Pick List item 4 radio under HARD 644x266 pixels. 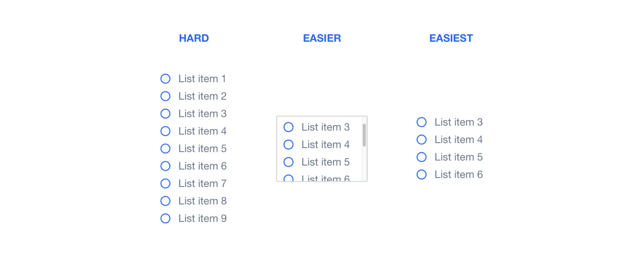point(165,131)
